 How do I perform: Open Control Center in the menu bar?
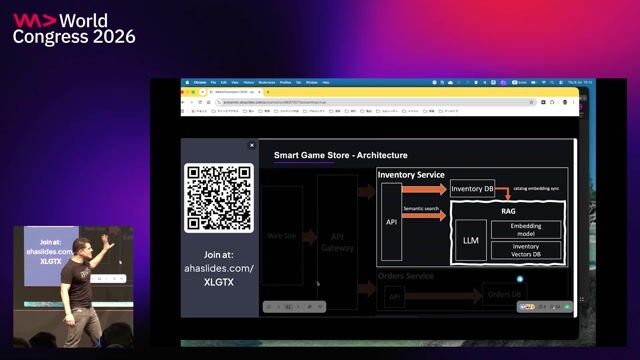[561, 82]
